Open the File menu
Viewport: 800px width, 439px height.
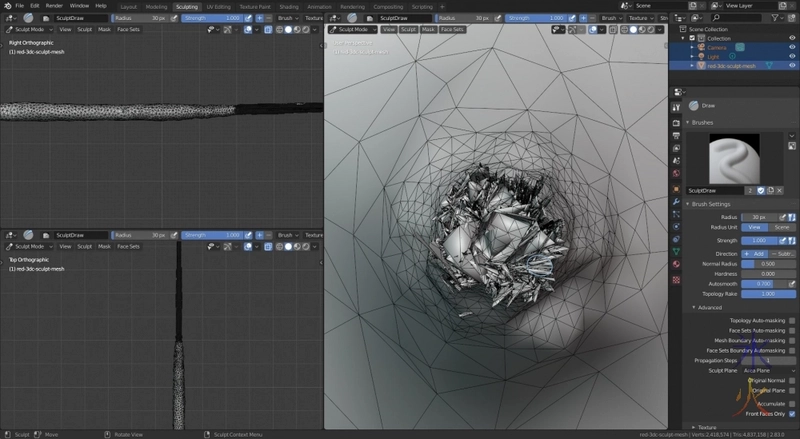(x=19, y=6)
